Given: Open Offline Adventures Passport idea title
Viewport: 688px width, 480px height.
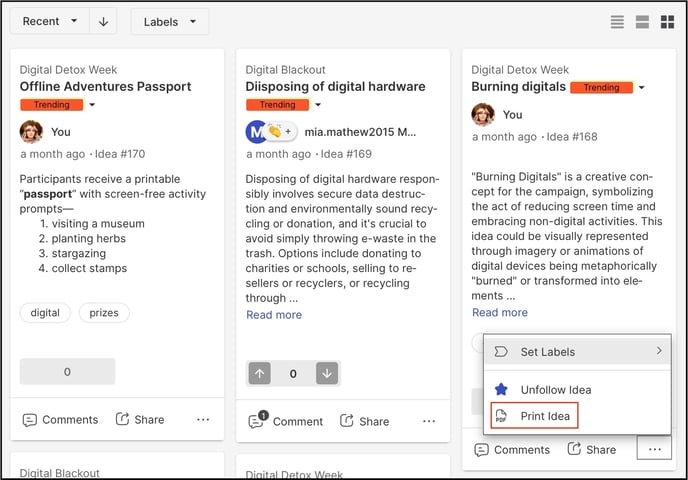Looking at the screenshot, I should [x=105, y=86].
